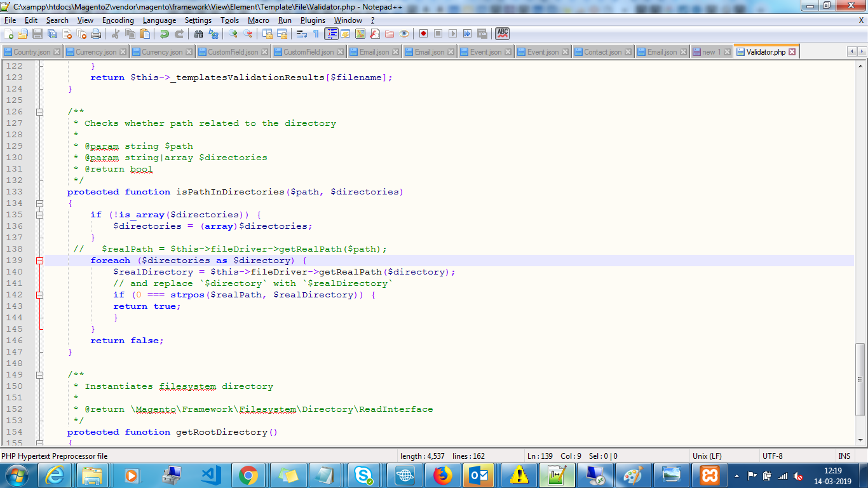Click the Undo arrow icon
The image size is (868, 488).
[x=165, y=34]
